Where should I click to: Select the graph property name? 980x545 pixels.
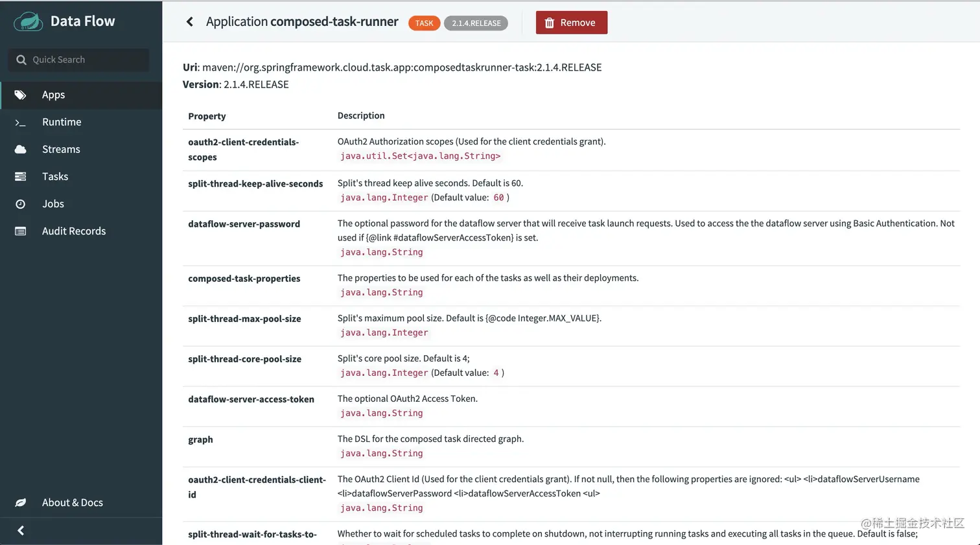(200, 439)
